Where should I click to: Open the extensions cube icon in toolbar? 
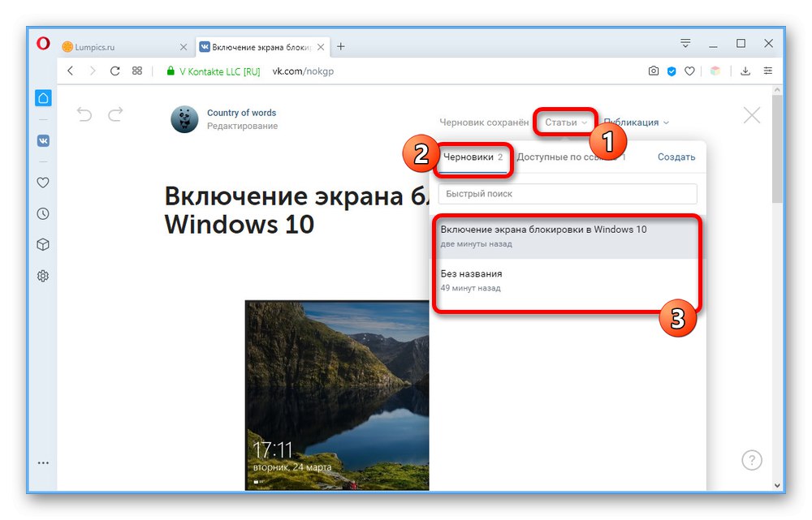(x=715, y=71)
